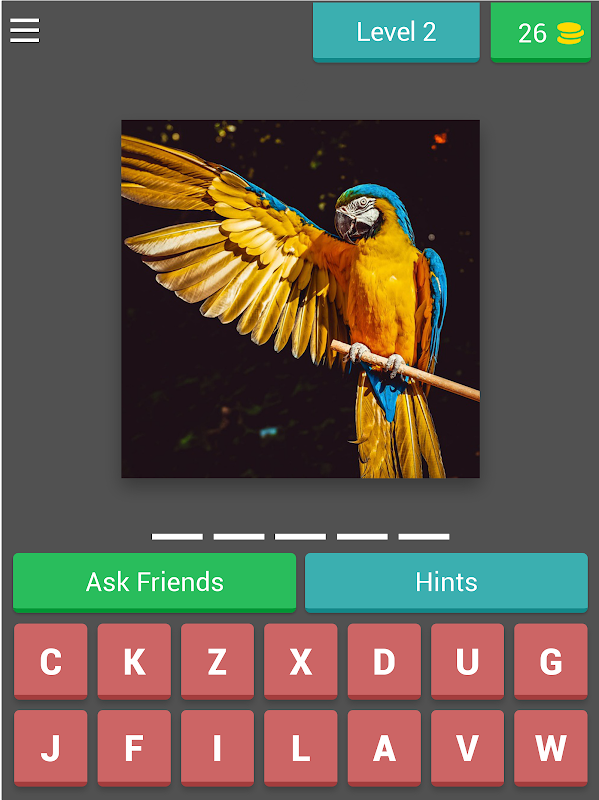Tap the letter J tile
The image size is (599, 800).
coord(51,748)
